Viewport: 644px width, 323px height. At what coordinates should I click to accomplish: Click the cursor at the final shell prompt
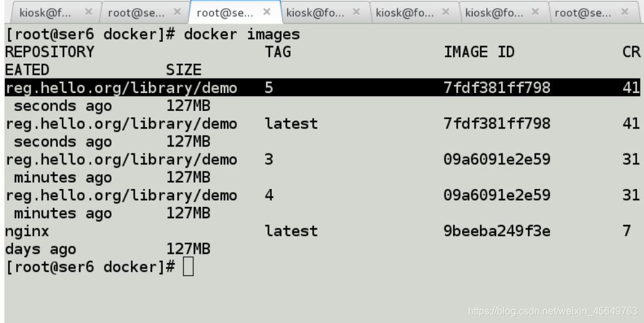point(188,267)
